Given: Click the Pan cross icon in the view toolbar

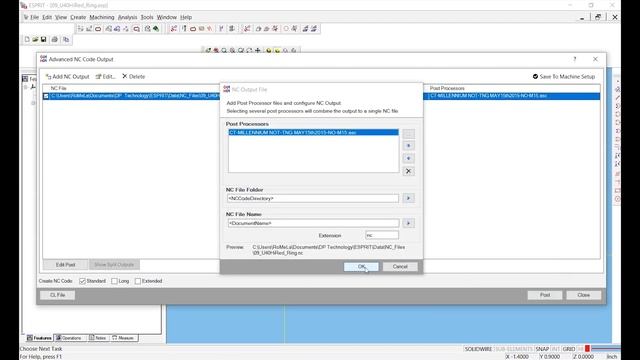Looking at the screenshot, I should point(258,51).
